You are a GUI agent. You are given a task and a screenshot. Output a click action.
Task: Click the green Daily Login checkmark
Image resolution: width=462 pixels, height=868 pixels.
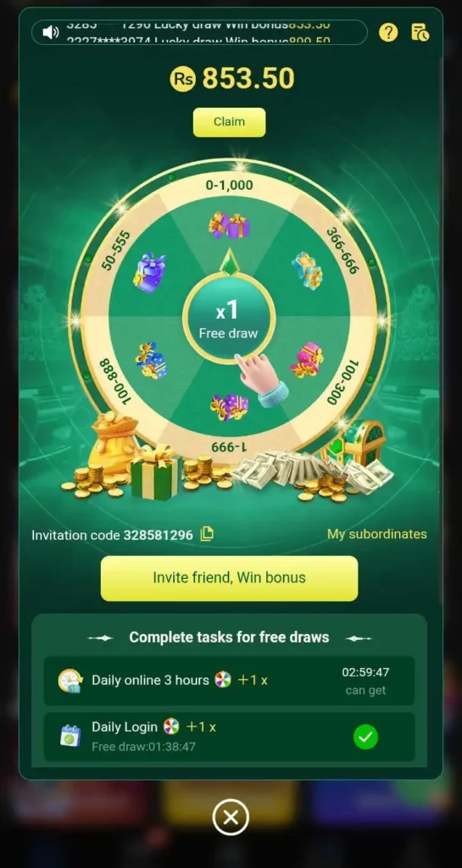(365, 737)
